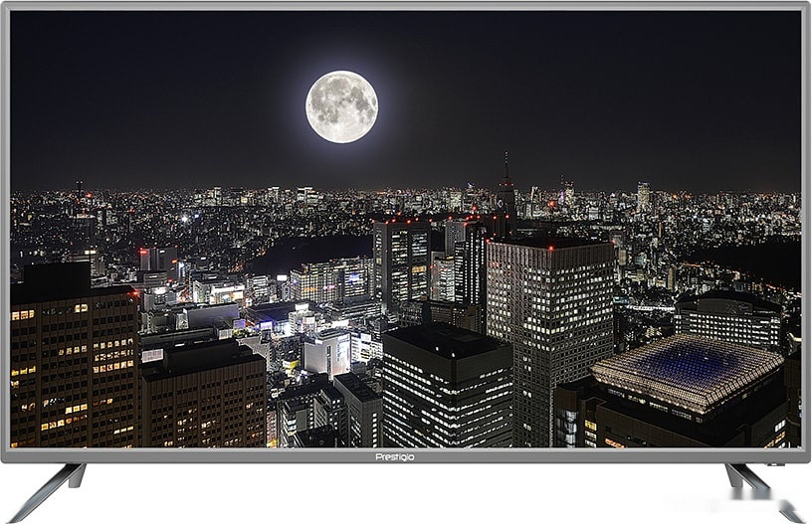Click the full moon in the sky

(x=341, y=106)
